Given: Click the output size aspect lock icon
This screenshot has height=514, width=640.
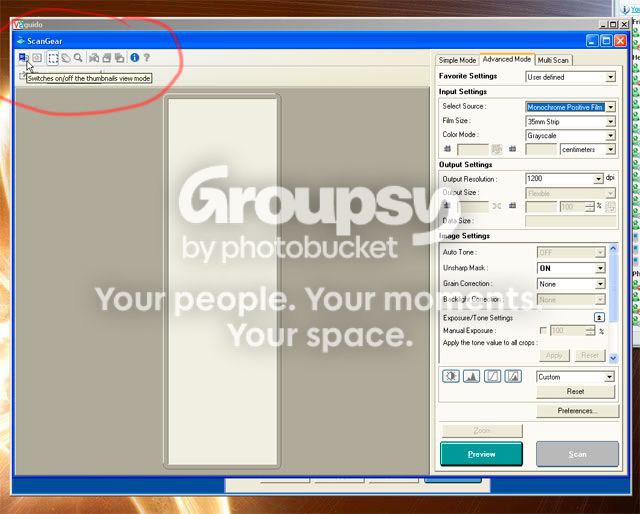Looking at the screenshot, I should click(496, 206).
